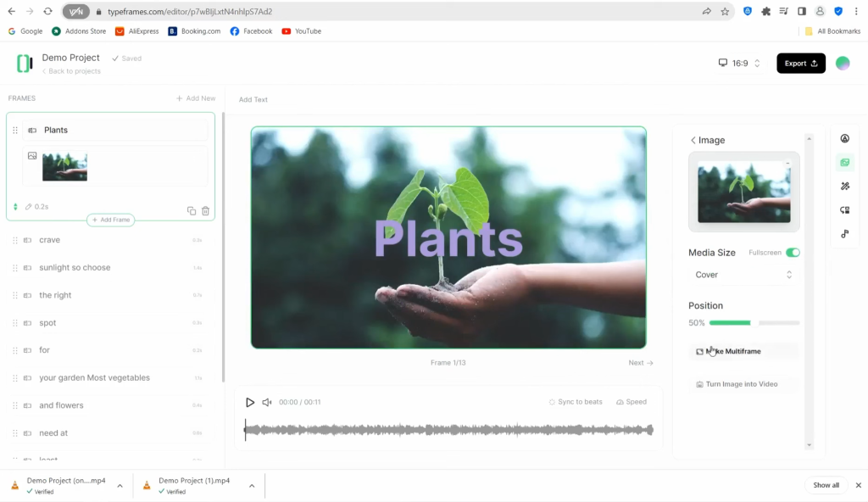Click the audio waveform timeline
The height and width of the screenshot is (502, 868).
(448, 430)
